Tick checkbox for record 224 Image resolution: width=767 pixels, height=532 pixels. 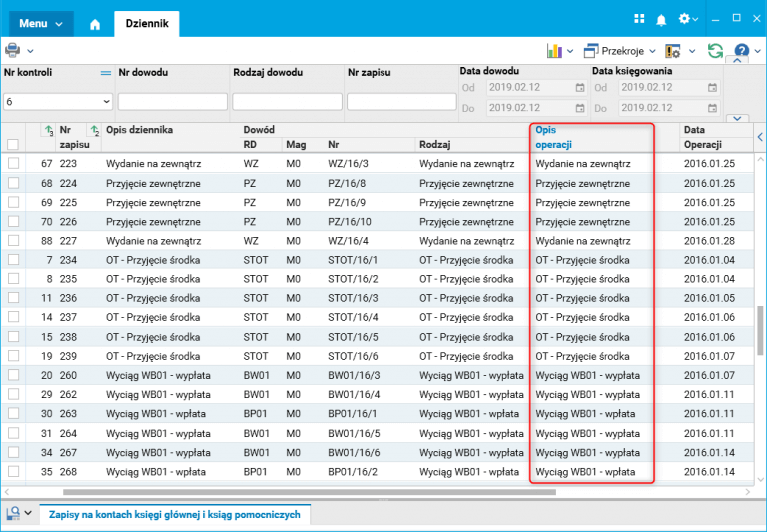[13, 183]
